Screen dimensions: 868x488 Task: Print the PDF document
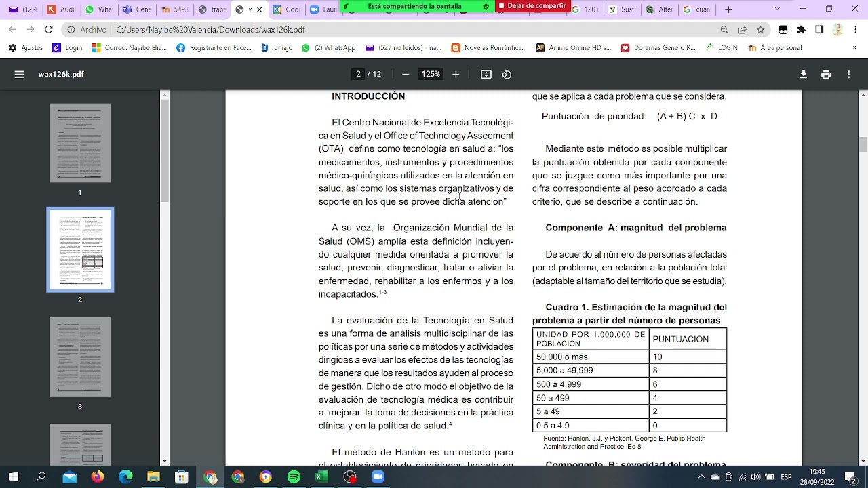point(826,75)
